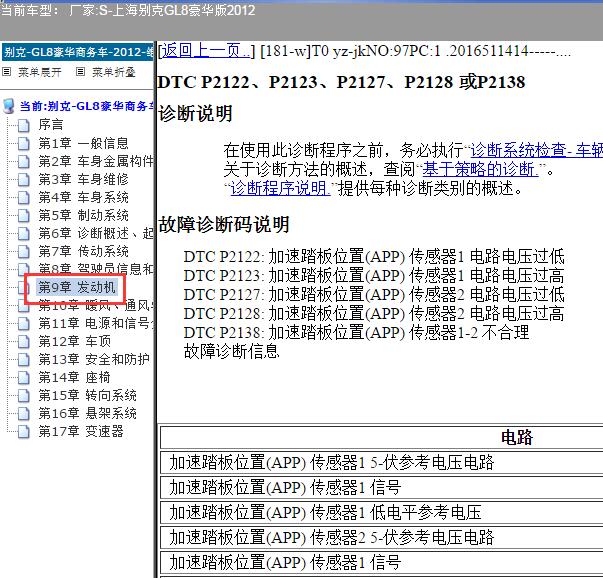The image size is (603, 578).
Task: Select 第9章 发动机
Action: pos(77,287)
